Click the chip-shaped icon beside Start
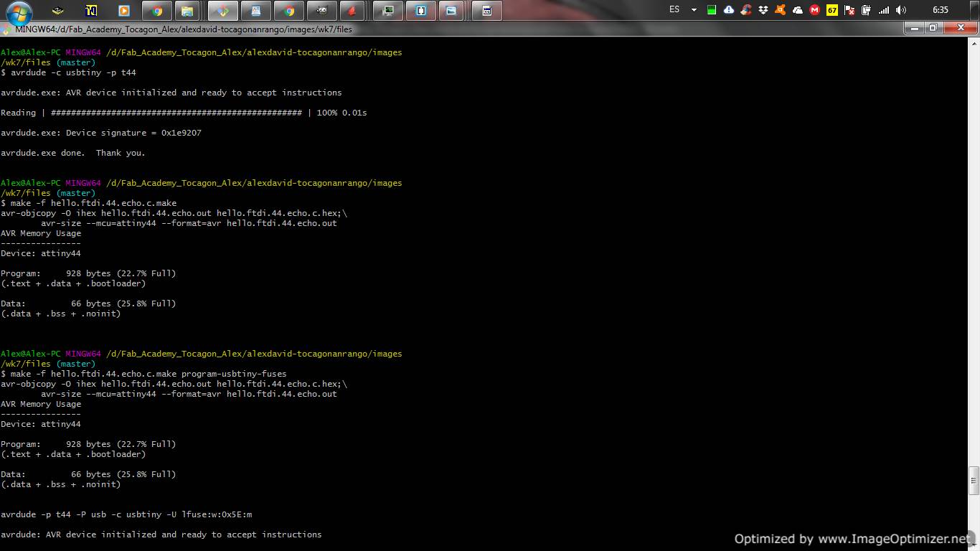 (x=58, y=11)
